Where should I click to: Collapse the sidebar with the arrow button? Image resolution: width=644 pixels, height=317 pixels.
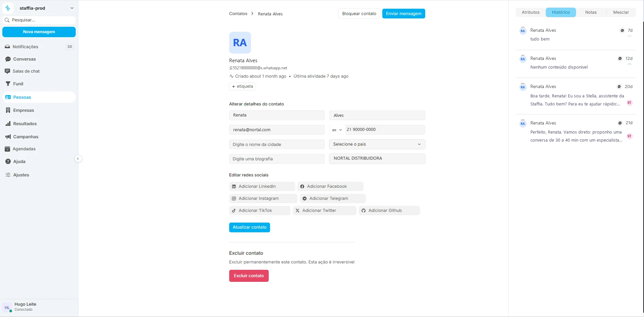click(x=78, y=159)
